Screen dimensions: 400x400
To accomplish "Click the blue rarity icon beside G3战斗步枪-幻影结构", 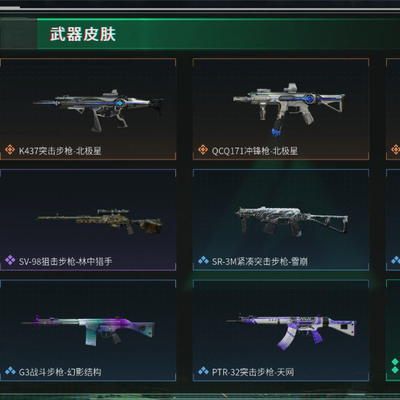I will tap(10, 371).
